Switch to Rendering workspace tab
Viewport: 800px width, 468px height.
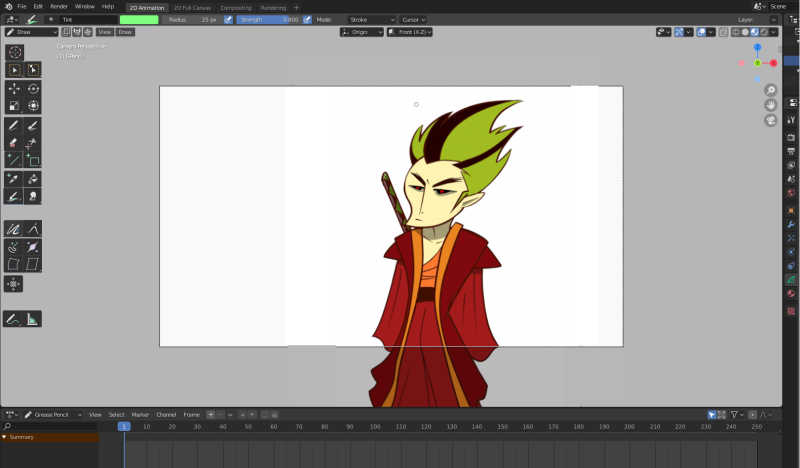[273, 8]
